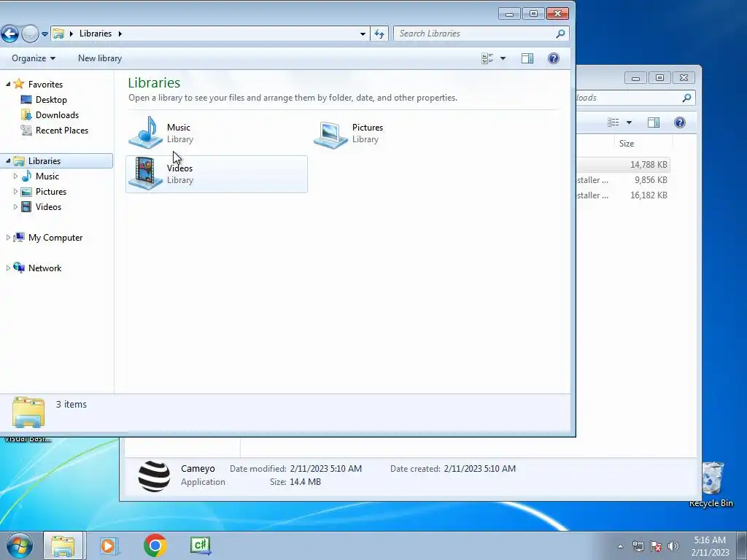The height and width of the screenshot is (560, 747).
Task: Select the Pictures library icon
Action: pyautogui.click(x=330, y=134)
